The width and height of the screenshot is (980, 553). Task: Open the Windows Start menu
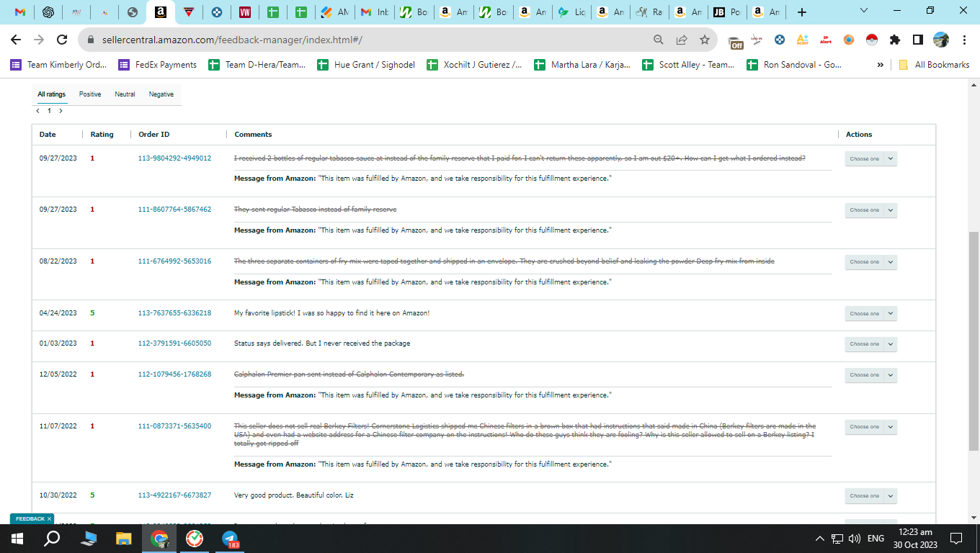pos(17,539)
